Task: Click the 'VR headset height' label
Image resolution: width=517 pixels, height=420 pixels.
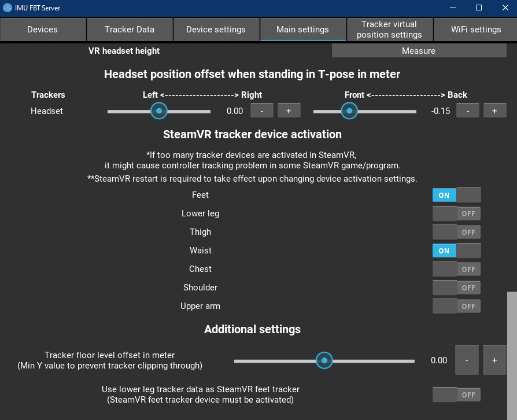Action: (x=124, y=51)
